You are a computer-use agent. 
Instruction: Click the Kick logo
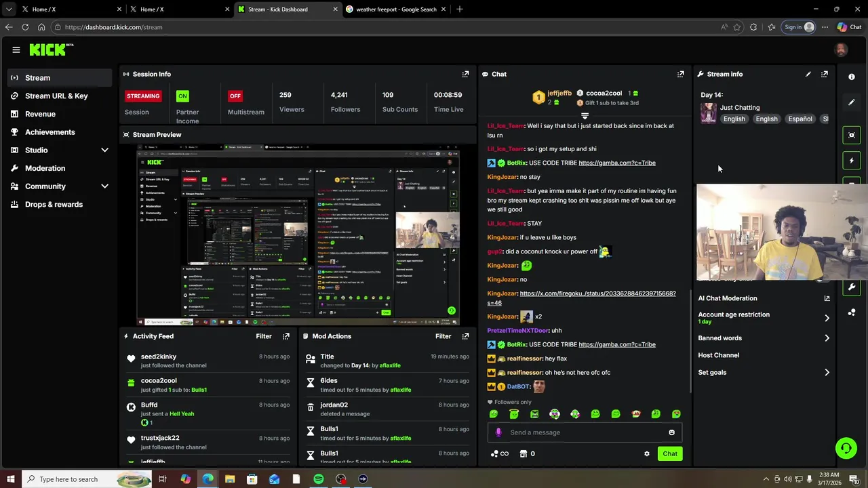tap(51, 49)
